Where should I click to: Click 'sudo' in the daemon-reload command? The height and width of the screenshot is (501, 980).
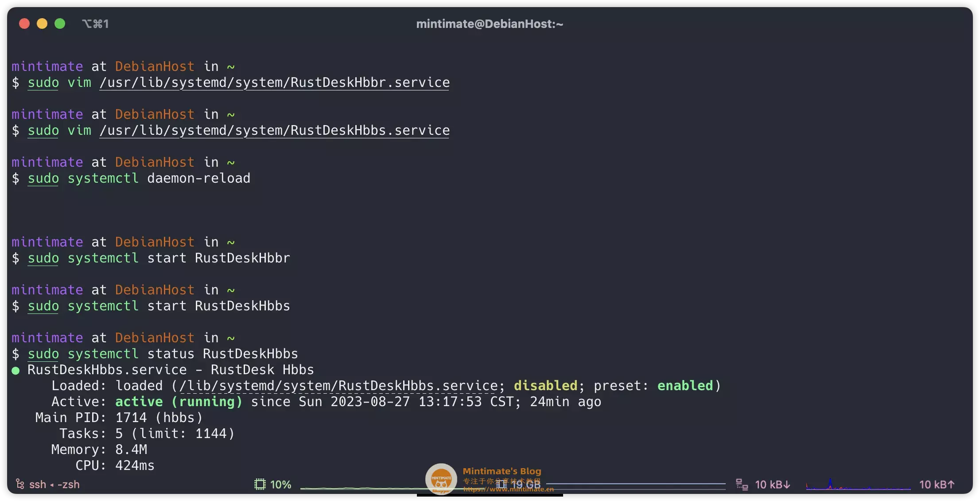click(43, 178)
